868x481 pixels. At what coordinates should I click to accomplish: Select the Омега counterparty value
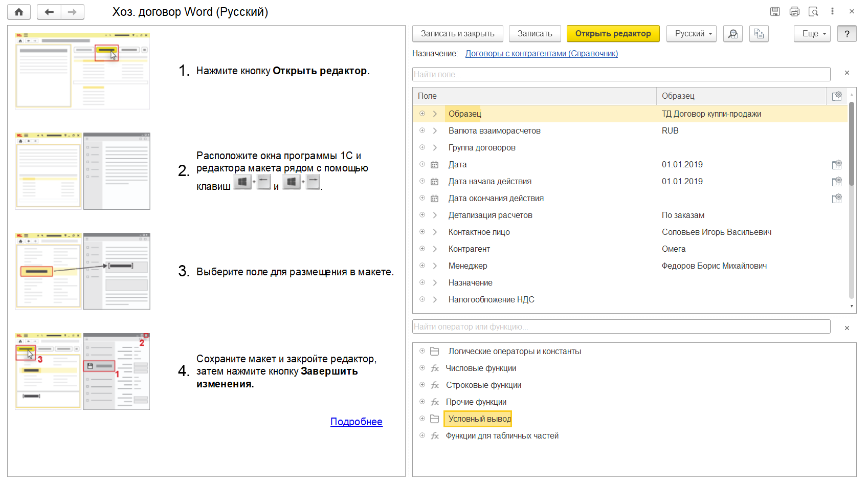point(674,249)
